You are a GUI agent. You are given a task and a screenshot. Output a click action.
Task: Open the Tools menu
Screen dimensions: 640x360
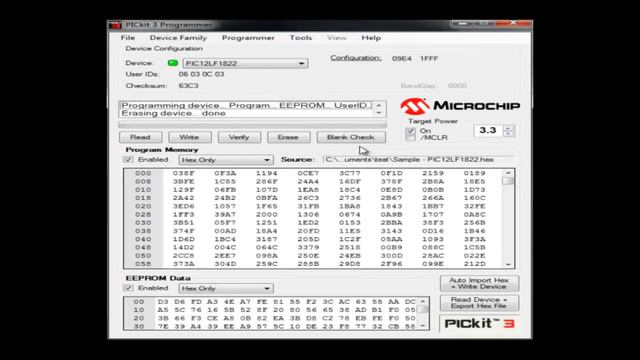tap(301, 38)
